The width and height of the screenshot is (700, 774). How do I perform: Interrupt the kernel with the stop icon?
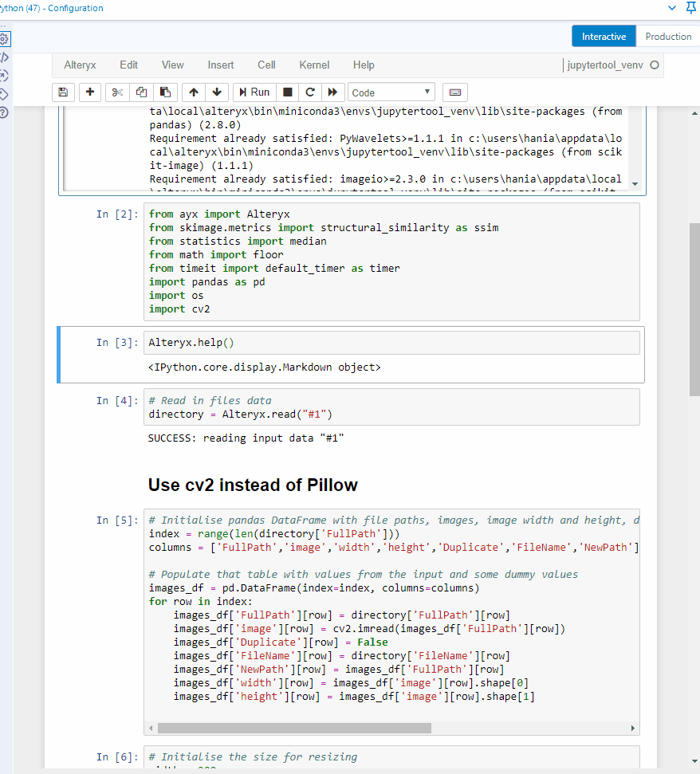[x=287, y=92]
